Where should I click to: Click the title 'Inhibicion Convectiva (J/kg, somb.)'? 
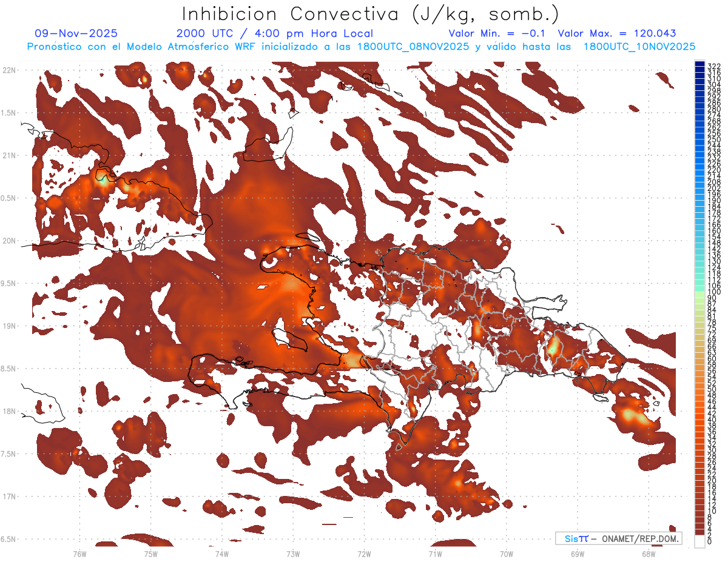pyautogui.click(x=371, y=15)
